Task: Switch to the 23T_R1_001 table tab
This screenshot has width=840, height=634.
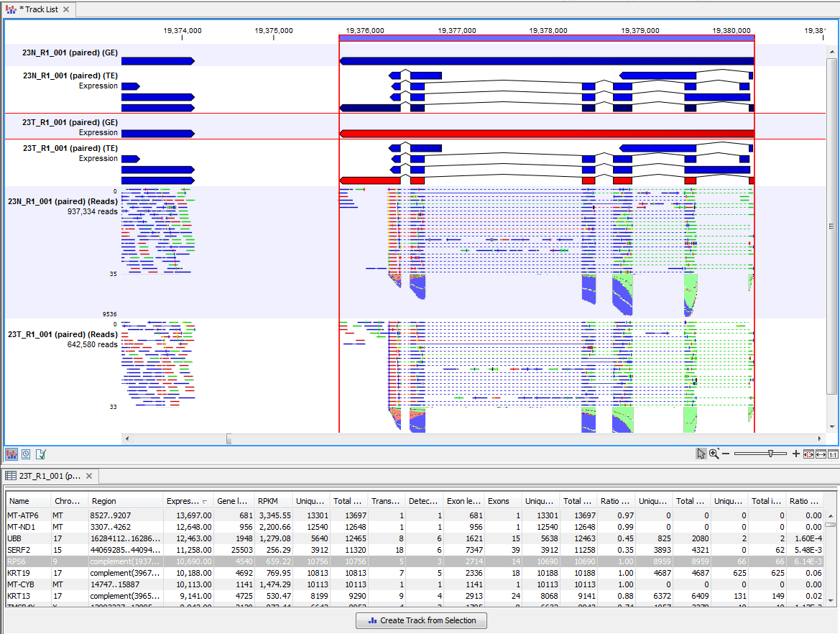Action: 43,475
